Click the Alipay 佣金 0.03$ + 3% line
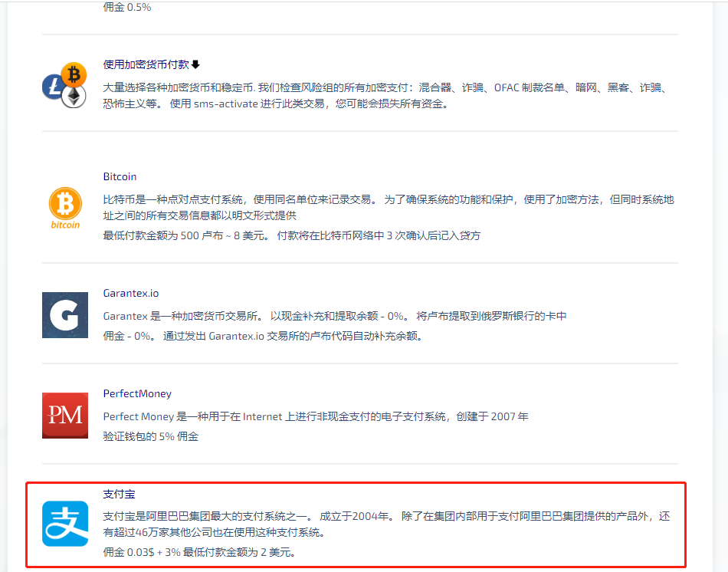The image size is (728, 572). coord(199,552)
